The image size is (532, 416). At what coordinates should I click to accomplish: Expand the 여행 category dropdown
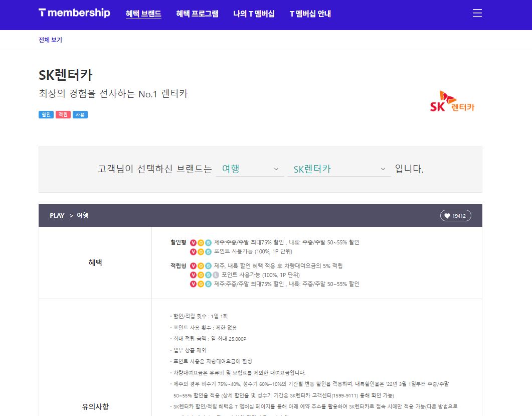[250, 169]
